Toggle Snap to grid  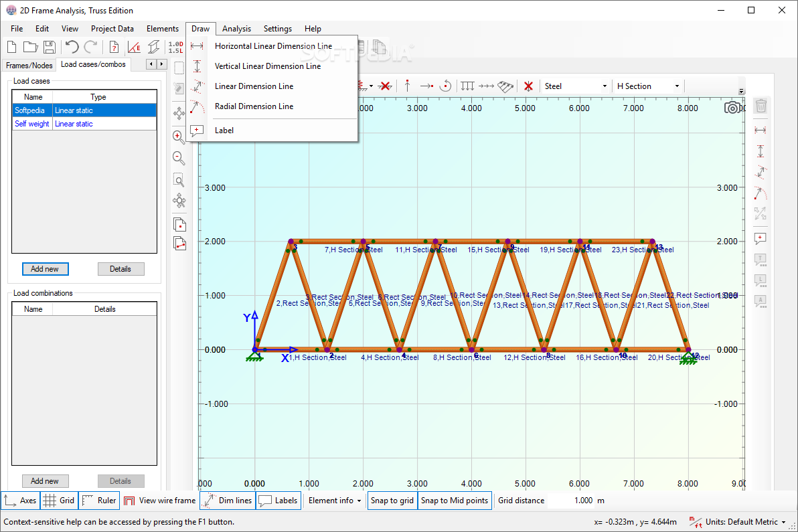tap(392, 501)
